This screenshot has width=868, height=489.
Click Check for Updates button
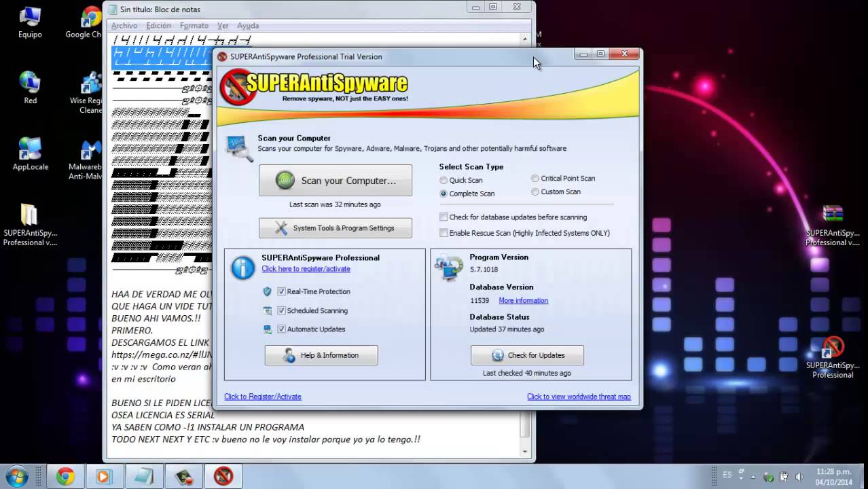(x=527, y=355)
